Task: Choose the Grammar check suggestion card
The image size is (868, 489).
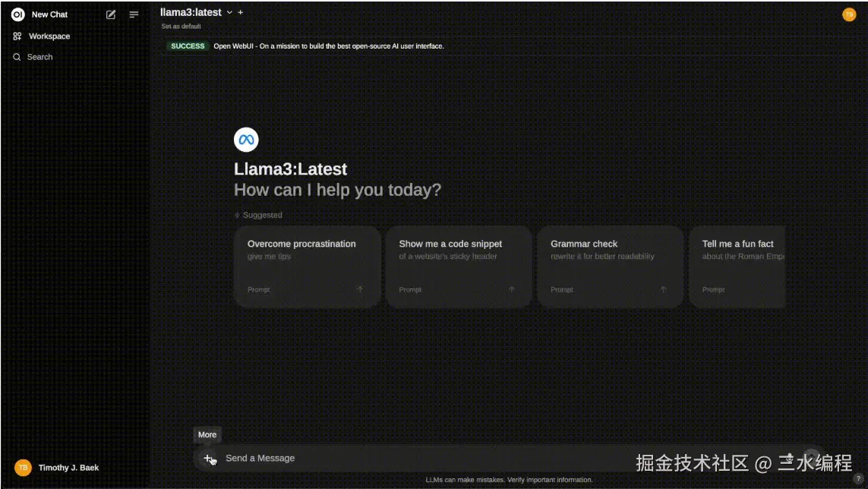Action: click(610, 267)
